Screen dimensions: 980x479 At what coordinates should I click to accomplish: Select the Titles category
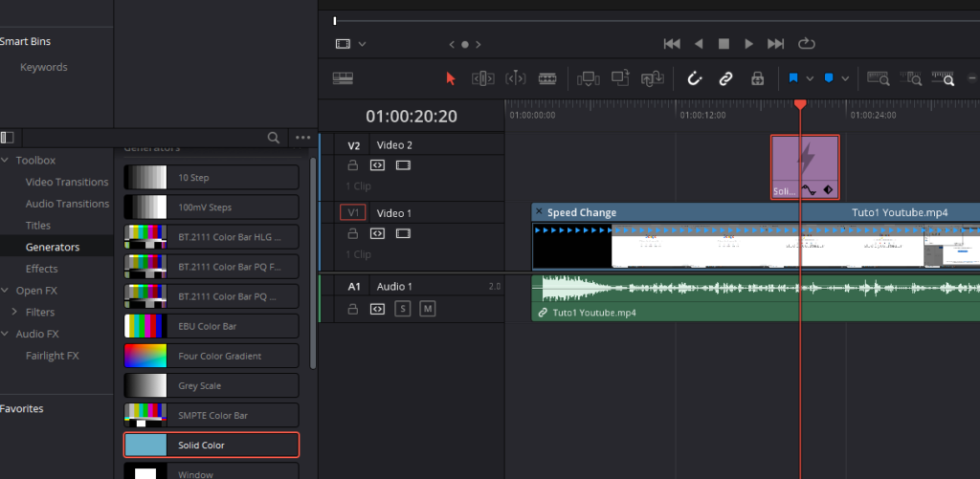pos(38,226)
